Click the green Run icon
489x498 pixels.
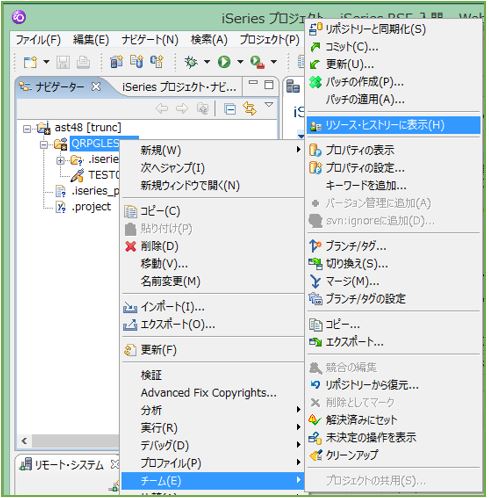tap(224, 62)
